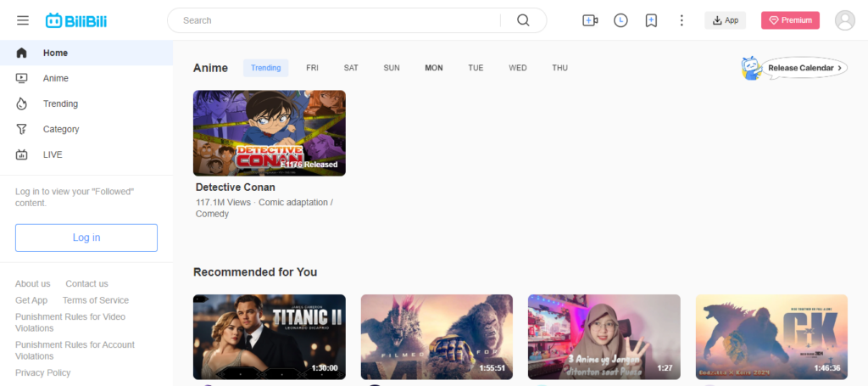Click the BiliBili logo
Viewport: 868px width, 386px height.
75,20
